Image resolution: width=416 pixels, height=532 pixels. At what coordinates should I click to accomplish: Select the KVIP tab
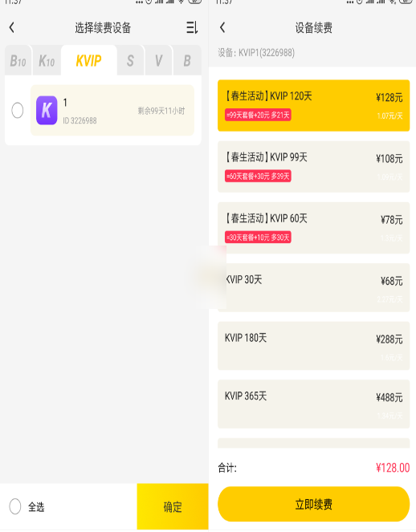88,61
